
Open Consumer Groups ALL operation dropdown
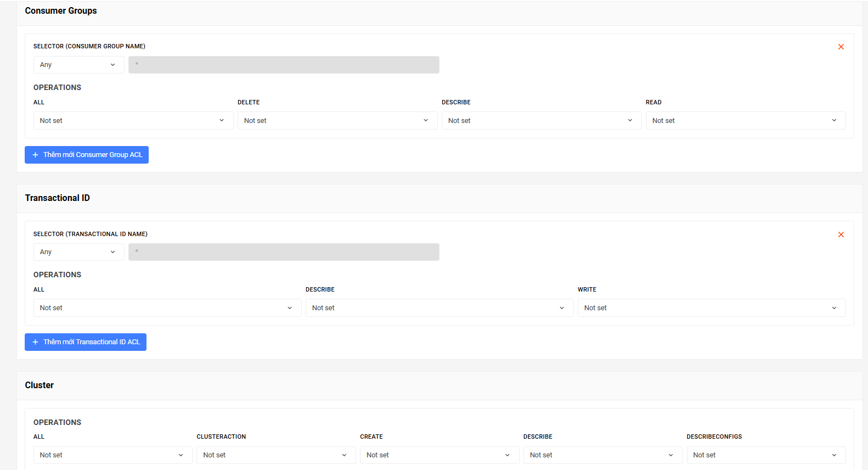[x=133, y=121]
